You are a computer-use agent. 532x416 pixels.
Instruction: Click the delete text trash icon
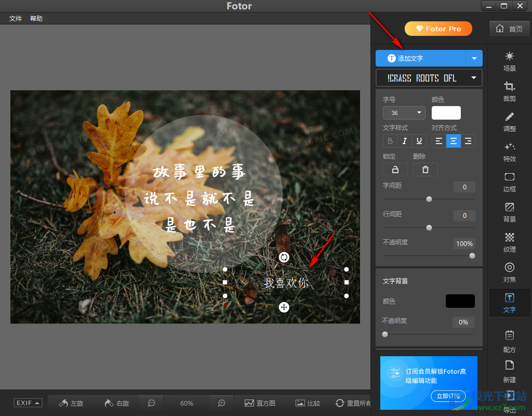pyautogui.click(x=425, y=170)
